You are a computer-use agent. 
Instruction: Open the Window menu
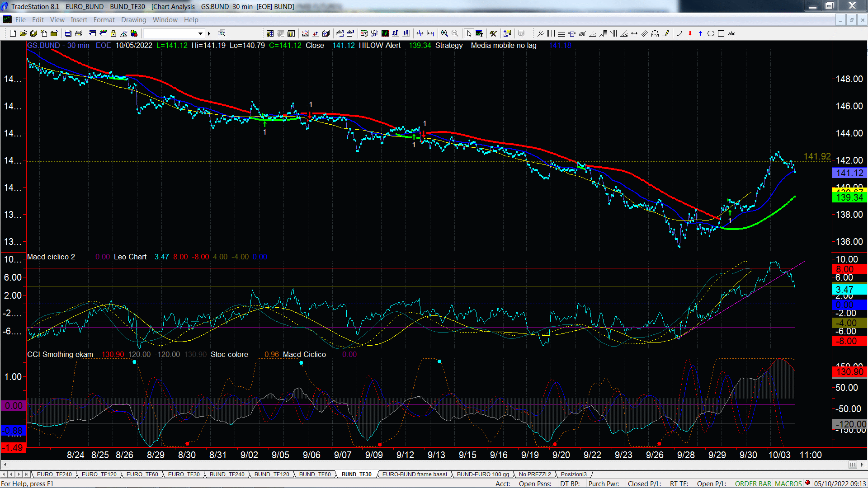[x=165, y=20]
